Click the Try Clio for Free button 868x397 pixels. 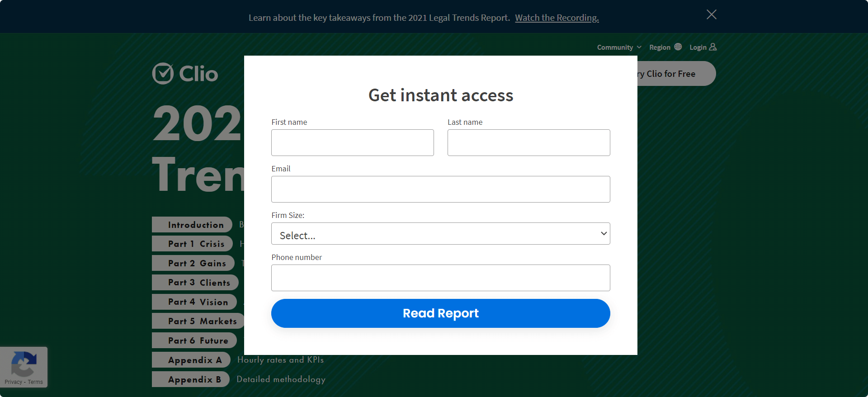pos(676,74)
